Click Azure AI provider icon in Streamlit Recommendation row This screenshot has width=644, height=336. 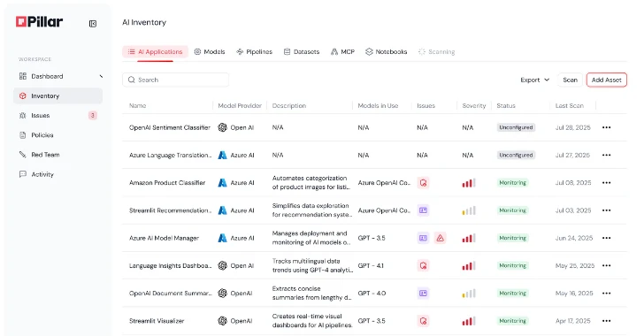tap(222, 210)
